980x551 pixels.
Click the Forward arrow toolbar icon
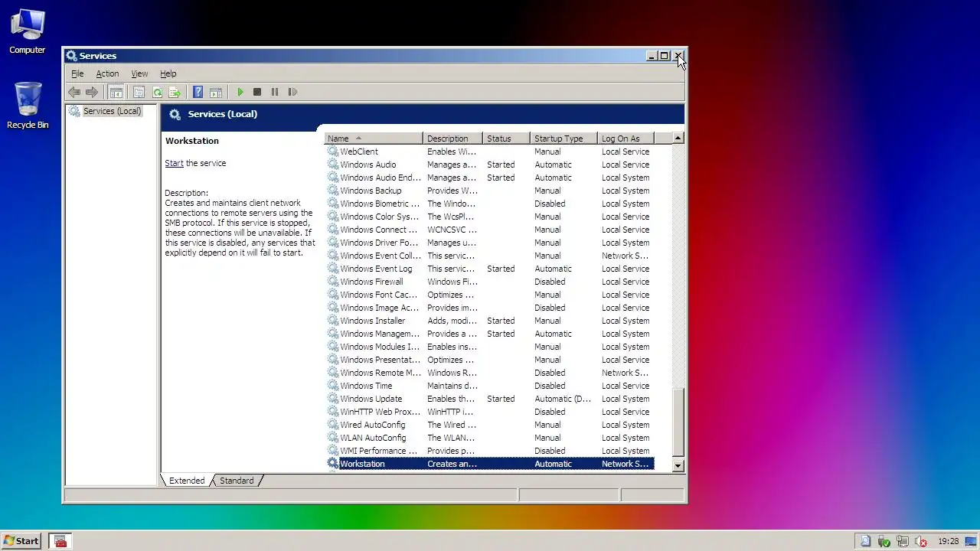point(92,92)
